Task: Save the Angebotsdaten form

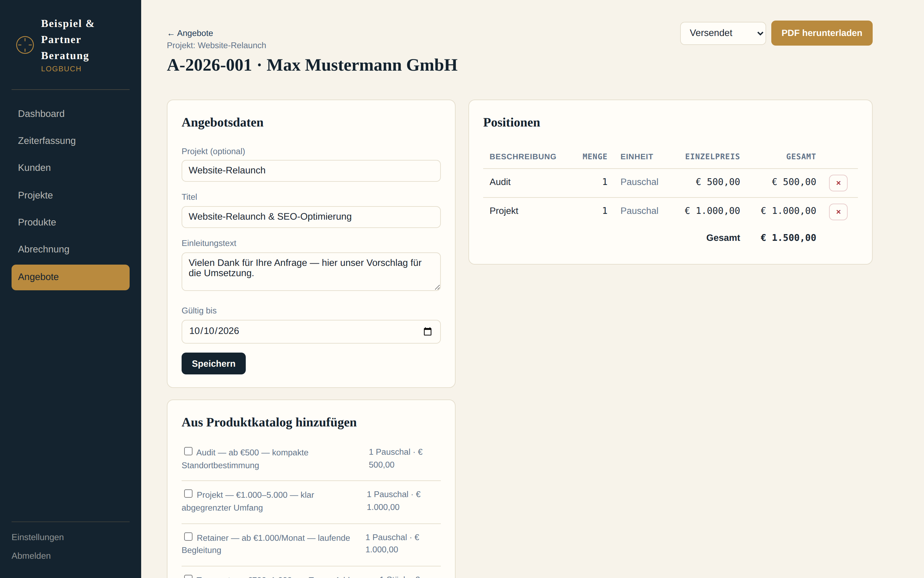Action: coord(213,363)
